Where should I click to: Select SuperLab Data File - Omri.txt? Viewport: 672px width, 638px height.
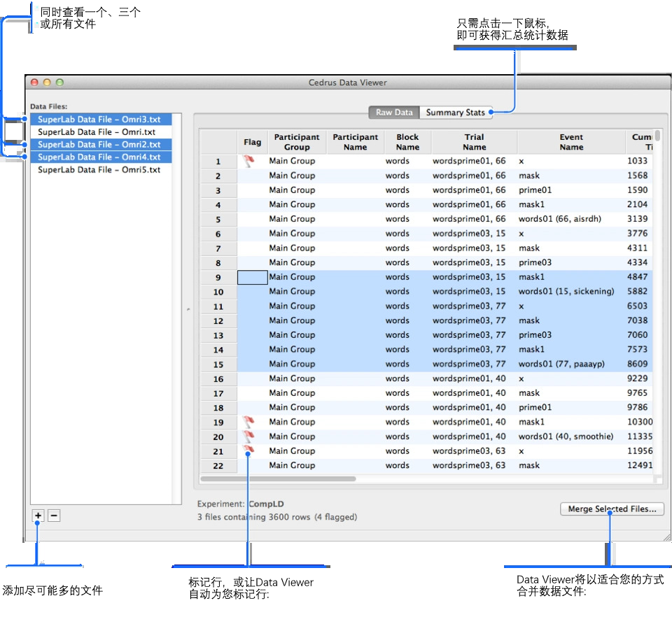point(101,132)
